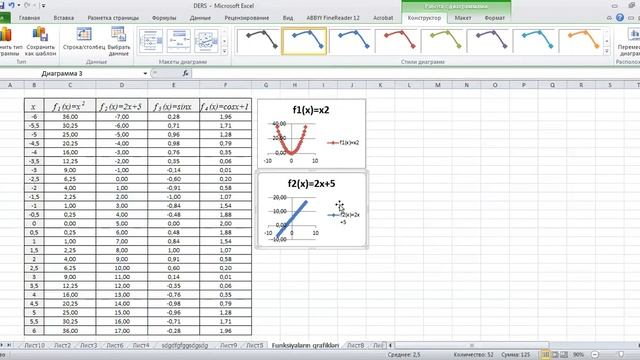Switch to sheet Лист10

[x=34, y=345]
